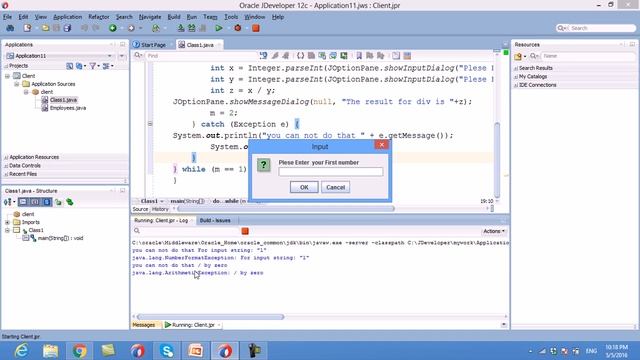This screenshot has width=640, height=360.
Task: Click the Make project build icon
Action: click(x=181, y=28)
